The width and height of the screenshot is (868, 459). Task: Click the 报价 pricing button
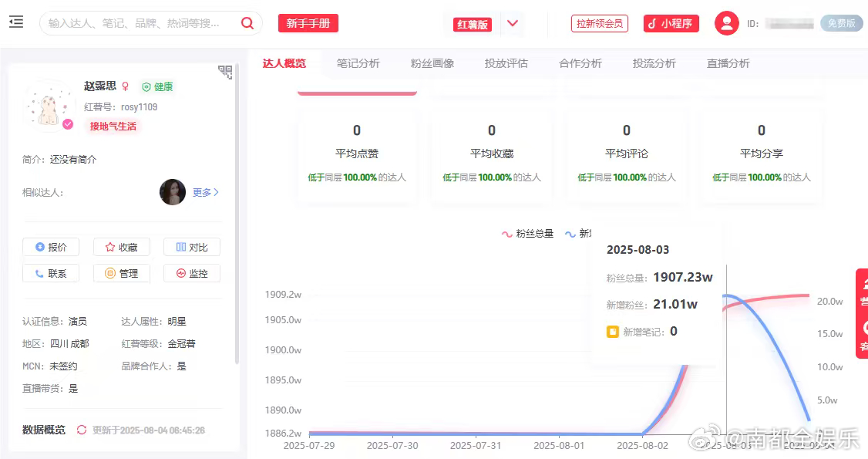pyautogui.click(x=51, y=247)
